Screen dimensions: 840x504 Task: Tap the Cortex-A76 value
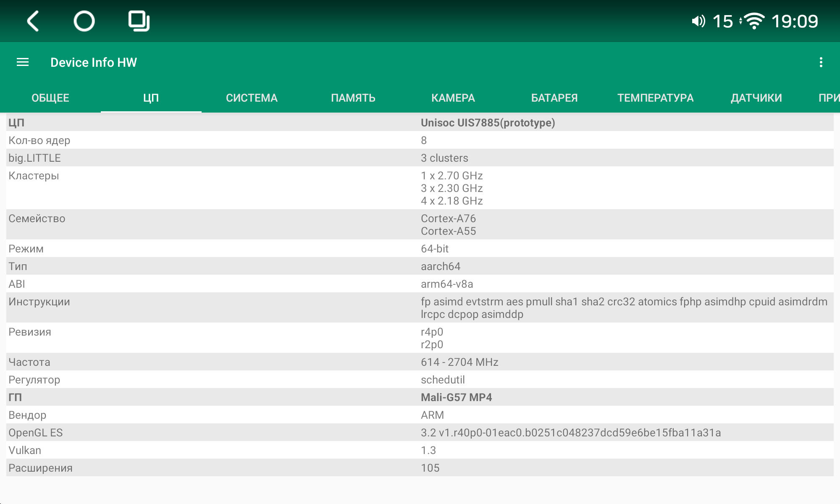[448, 218]
